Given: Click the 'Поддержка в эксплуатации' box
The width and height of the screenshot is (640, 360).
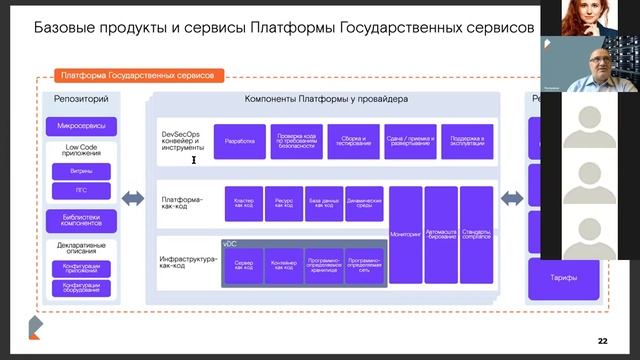Looking at the screenshot, I should 467,142.
